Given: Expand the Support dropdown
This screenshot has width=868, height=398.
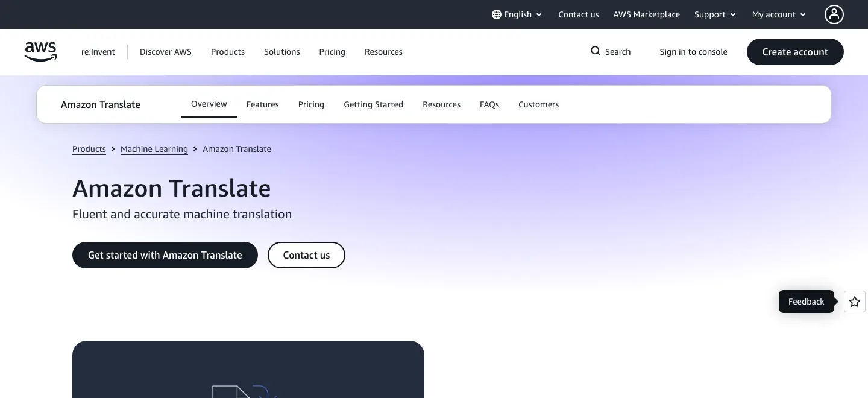Looking at the screenshot, I should pyautogui.click(x=715, y=14).
